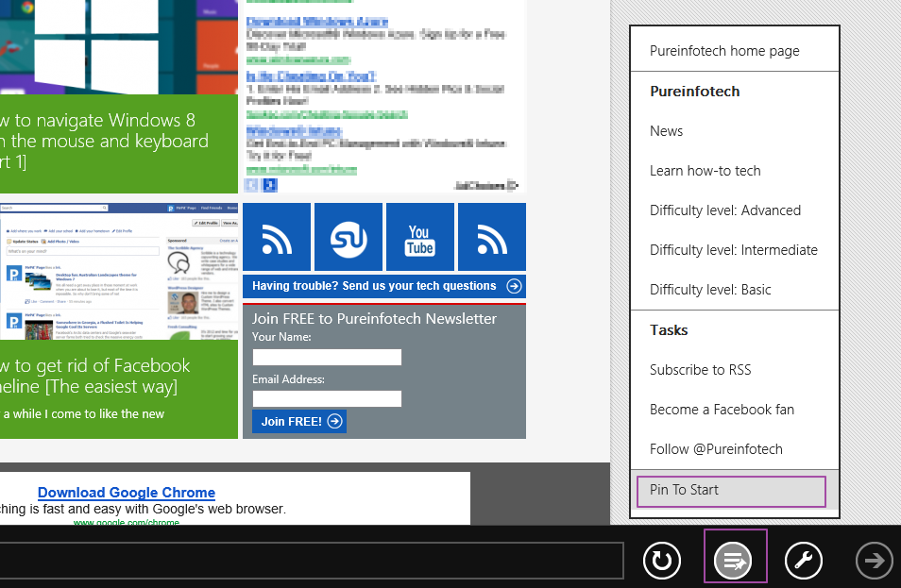This screenshot has width=901, height=588.
Task: Choose 'Difficulty level: Advanced'
Action: click(724, 210)
